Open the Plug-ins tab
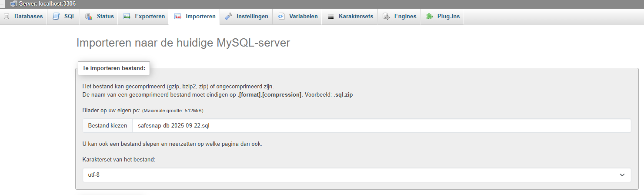This screenshot has width=644, height=195. coord(443,17)
